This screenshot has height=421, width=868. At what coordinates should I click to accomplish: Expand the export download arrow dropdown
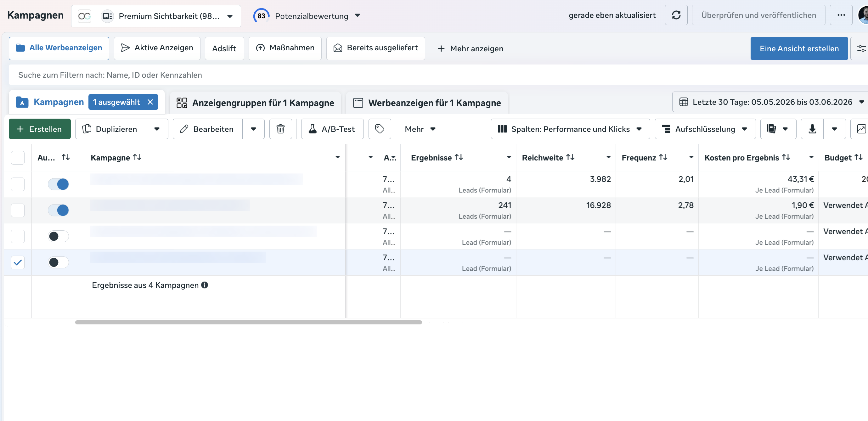pyautogui.click(x=834, y=129)
